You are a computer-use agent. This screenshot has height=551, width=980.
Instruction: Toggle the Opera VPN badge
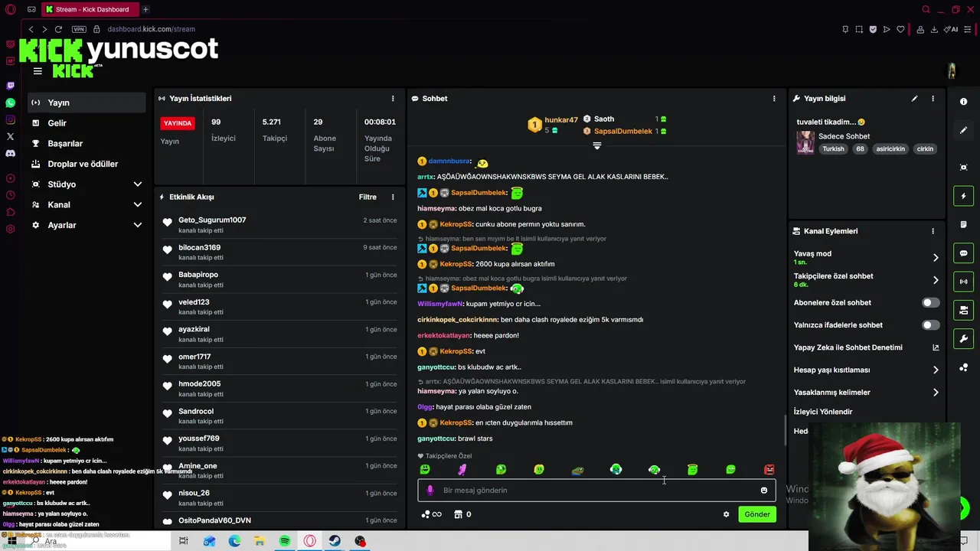tap(79, 29)
